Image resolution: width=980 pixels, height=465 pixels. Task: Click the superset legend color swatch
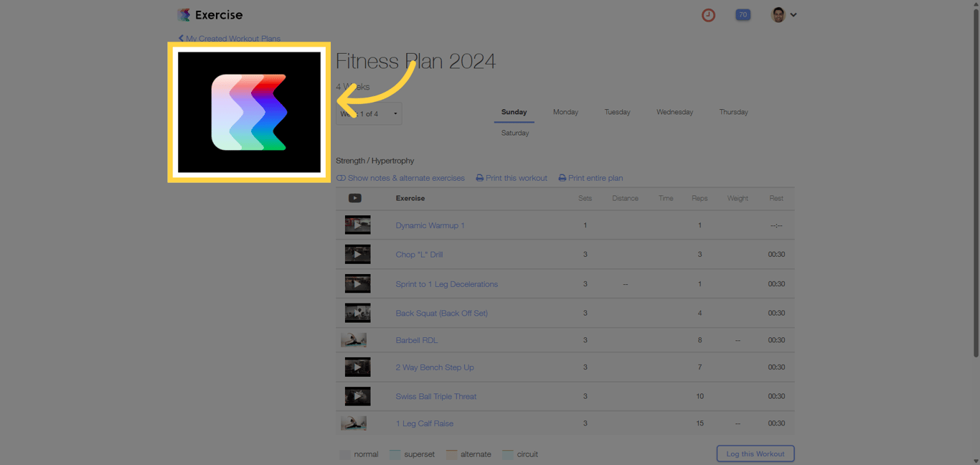point(395,454)
